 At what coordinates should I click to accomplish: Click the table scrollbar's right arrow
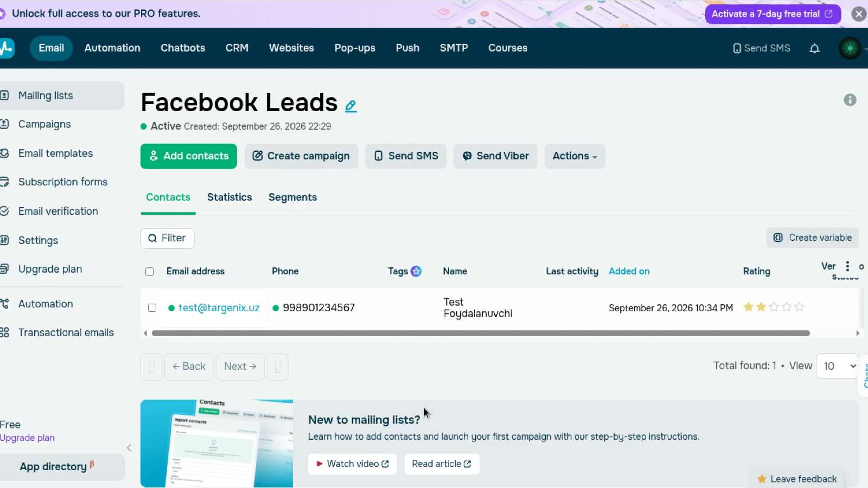[x=858, y=333]
